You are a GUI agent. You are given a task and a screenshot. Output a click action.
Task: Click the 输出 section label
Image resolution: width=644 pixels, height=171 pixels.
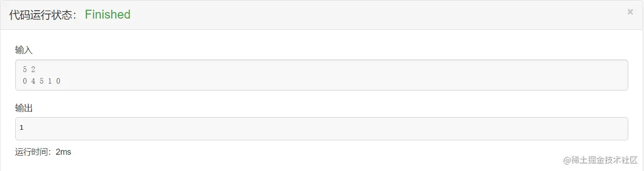click(x=24, y=108)
